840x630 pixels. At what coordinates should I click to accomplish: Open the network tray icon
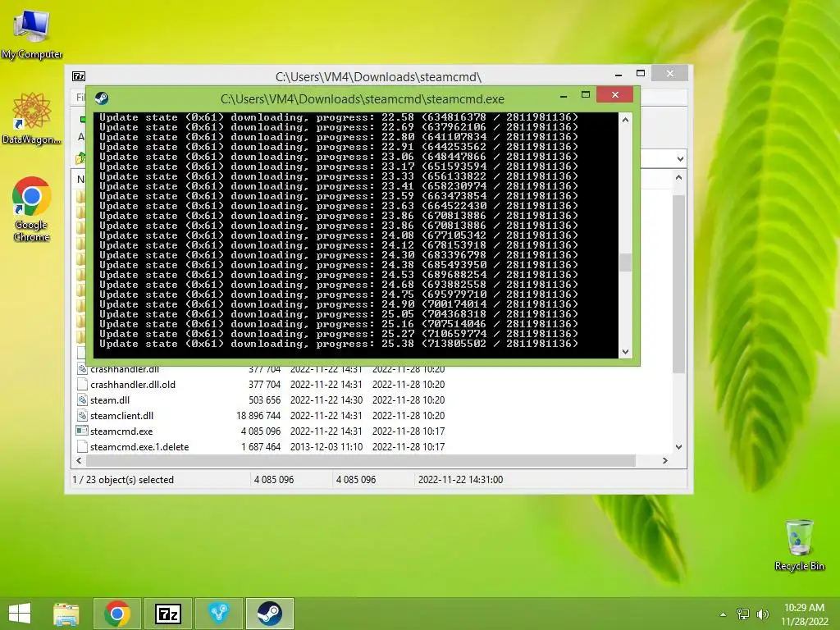[x=743, y=614]
